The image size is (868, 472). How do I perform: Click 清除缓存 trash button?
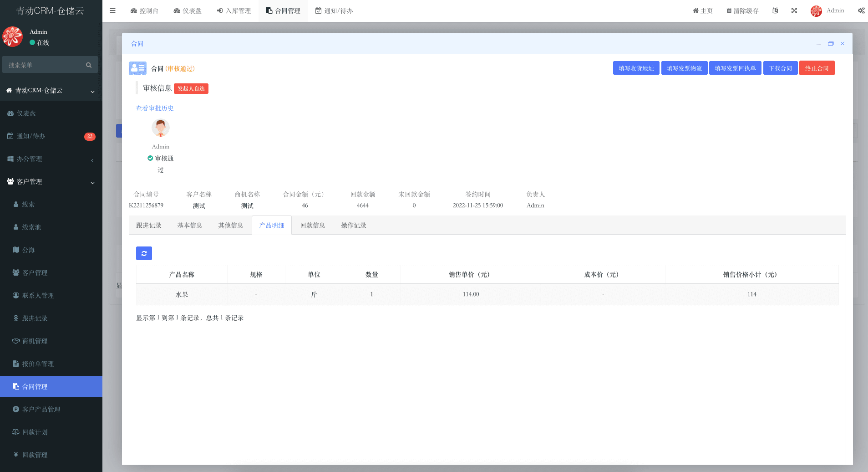click(x=742, y=11)
